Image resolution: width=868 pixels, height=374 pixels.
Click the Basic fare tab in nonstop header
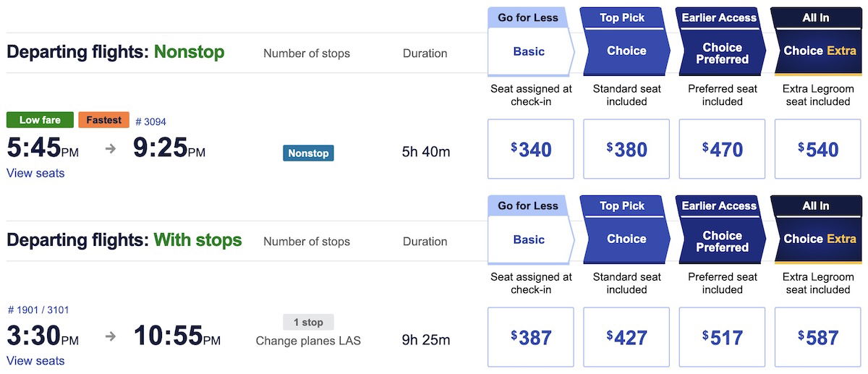point(529,51)
